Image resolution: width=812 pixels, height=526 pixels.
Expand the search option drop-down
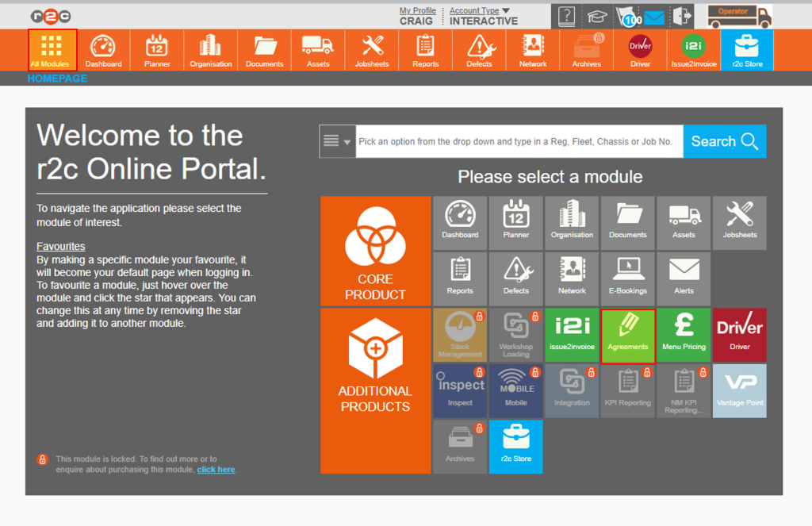pos(338,141)
